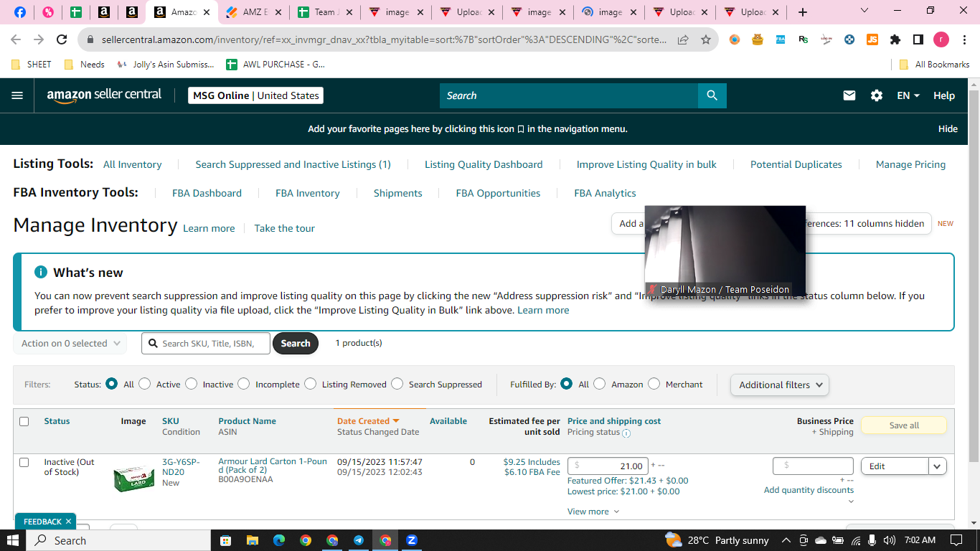Viewport: 980px width, 551px height.
Task: Show hidden system tray icons
Action: tap(786, 540)
